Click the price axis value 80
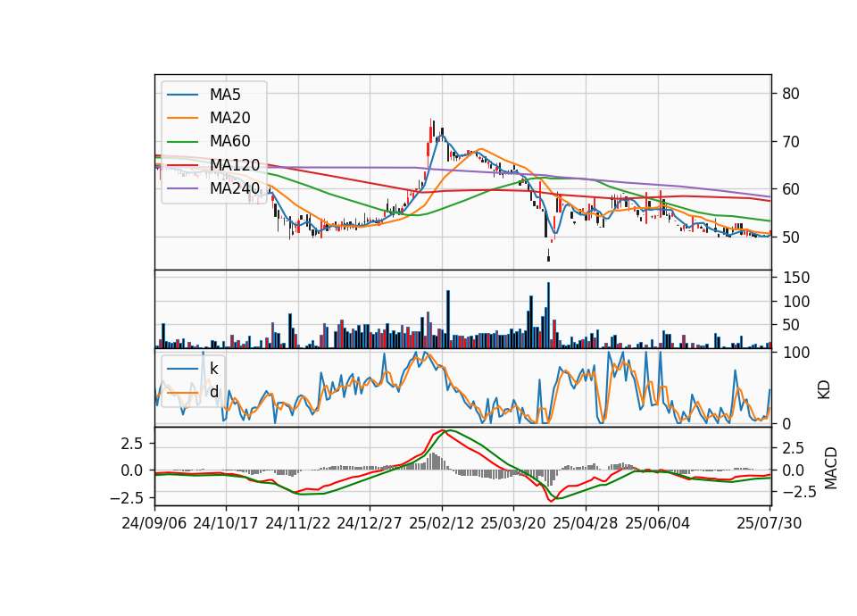The image size is (857, 616). pyautogui.click(x=791, y=94)
